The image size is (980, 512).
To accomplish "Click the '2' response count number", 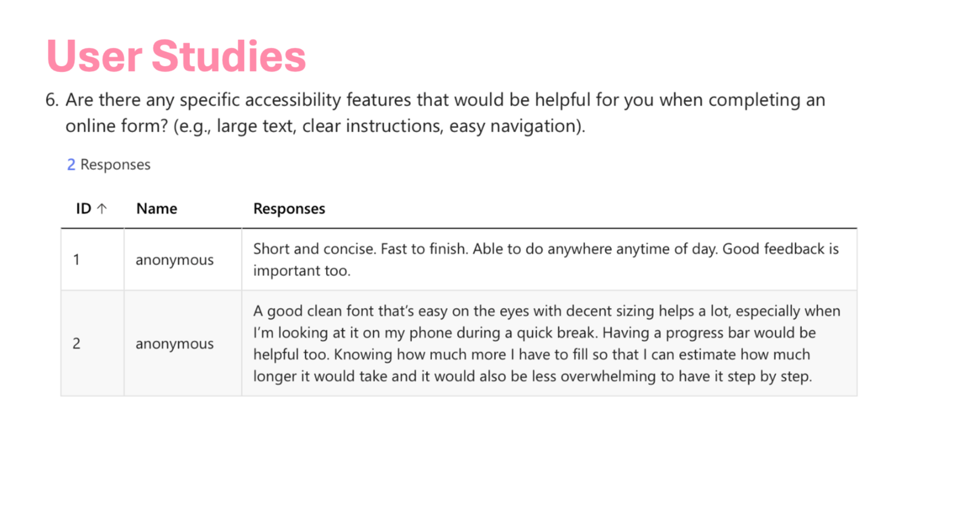I will coord(71,165).
